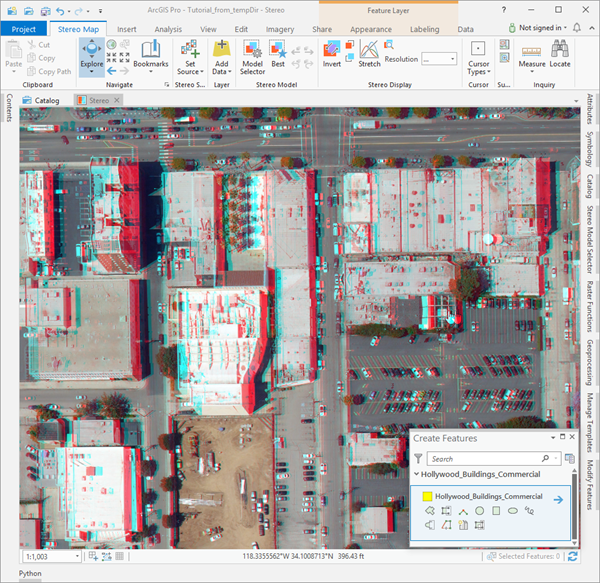
Task: Open the Bookmarks gallery
Action: click(151, 55)
